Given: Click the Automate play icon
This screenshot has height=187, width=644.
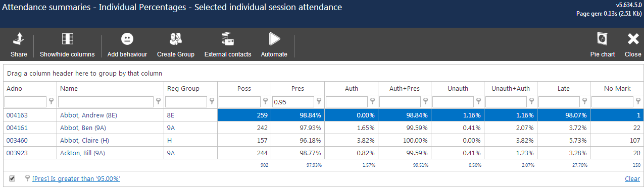Looking at the screenshot, I should (274, 39).
